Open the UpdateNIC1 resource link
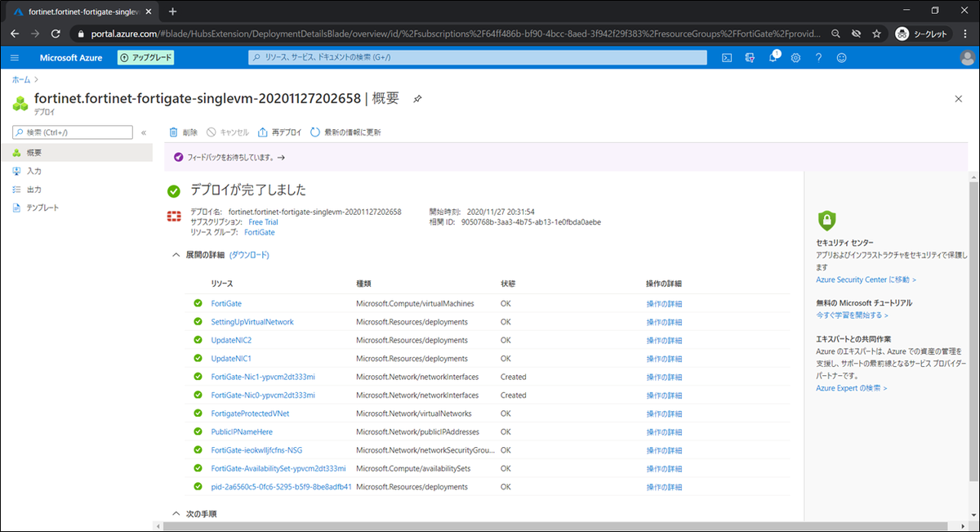Image resolution: width=980 pixels, height=532 pixels. pyautogui.click(x=231, y=359)
